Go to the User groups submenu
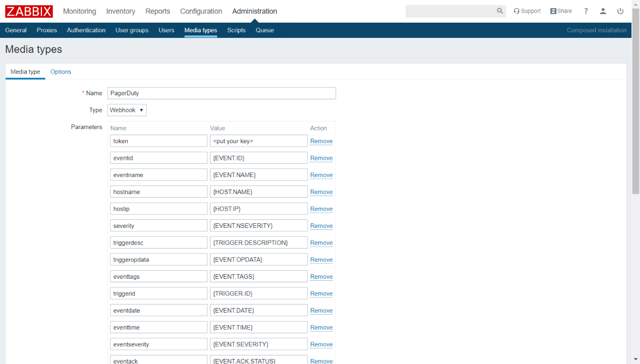Viewport: 640px width, 364px height. tap(132, 30)
